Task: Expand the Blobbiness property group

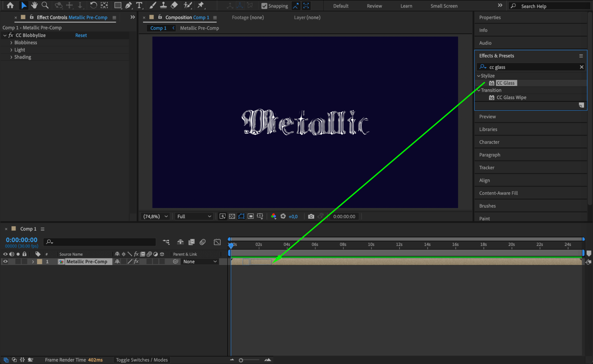Action: [x=11, y=43]
